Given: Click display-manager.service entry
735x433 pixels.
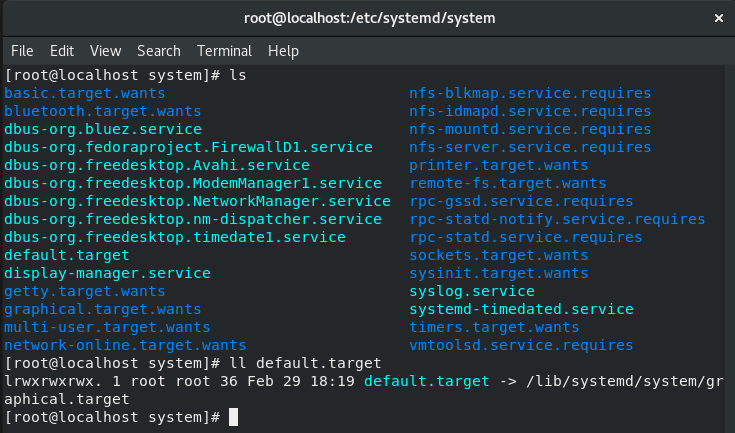Looking at the screenshot, I should point(107,273).
